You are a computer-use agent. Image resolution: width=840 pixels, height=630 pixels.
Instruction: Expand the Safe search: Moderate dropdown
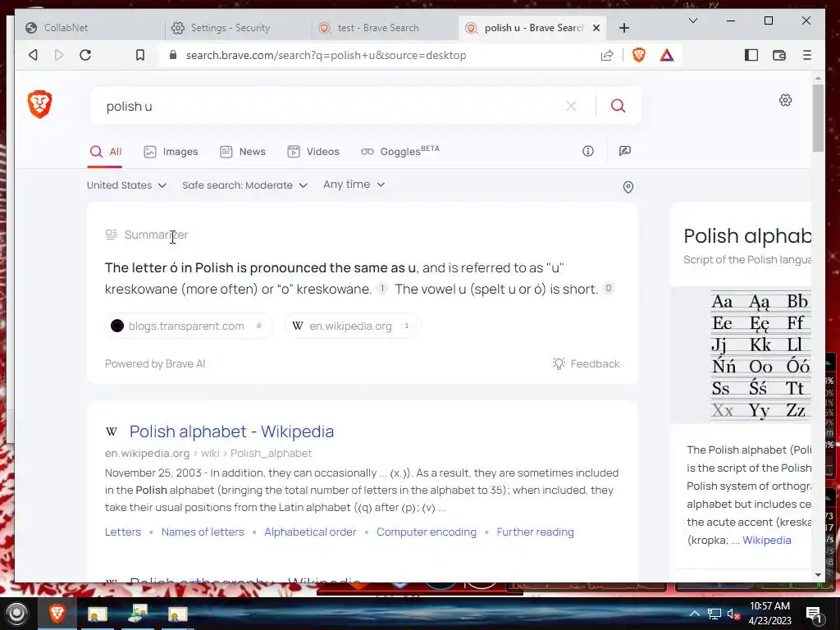(x=244, y=185)
